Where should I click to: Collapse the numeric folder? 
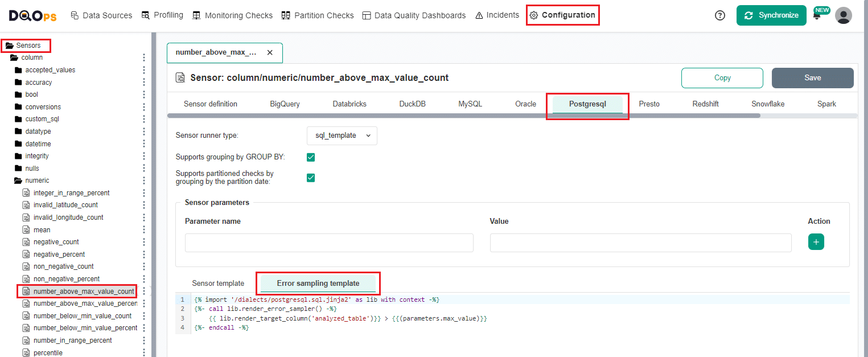[18, 180]
